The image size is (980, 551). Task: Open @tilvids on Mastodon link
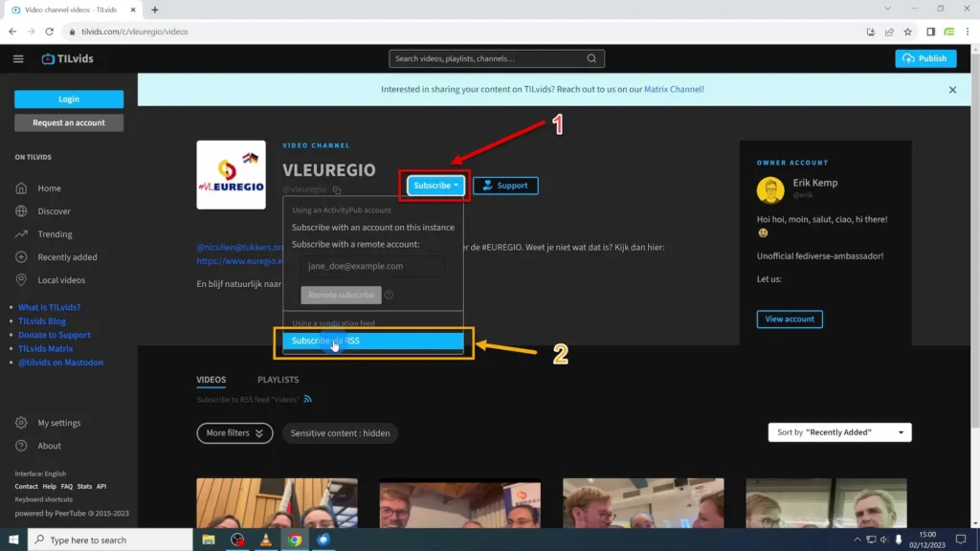point(60,363)
